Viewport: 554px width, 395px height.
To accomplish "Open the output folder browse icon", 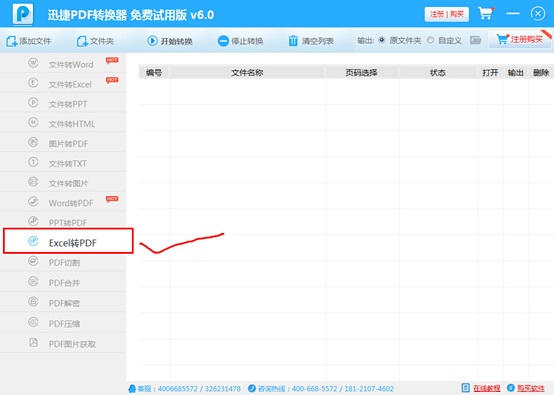I will click(476, 40).
